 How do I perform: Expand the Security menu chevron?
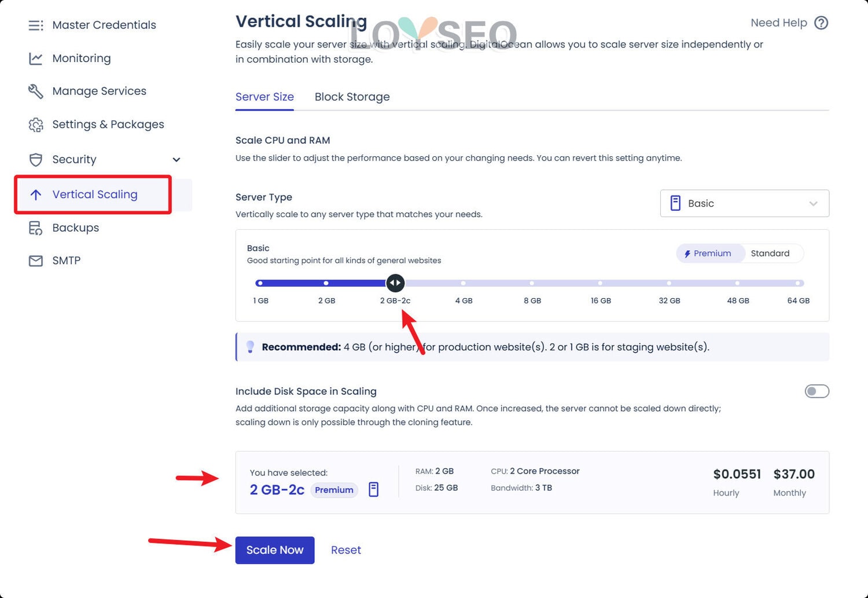176,160
